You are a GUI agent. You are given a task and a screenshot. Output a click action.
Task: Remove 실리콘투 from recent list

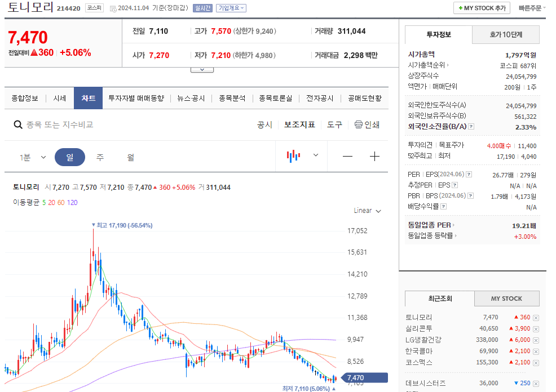536,329
